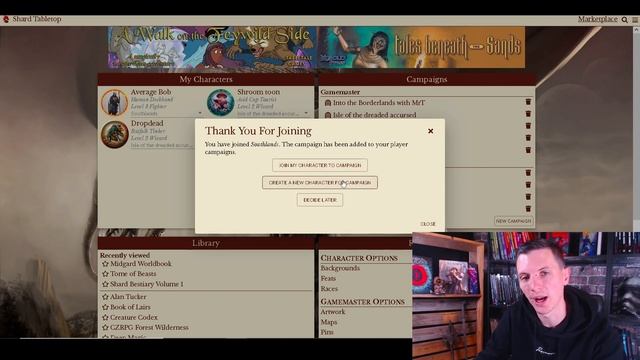This screenshot has width=640, height=360.
Task: Expand Shroom toon's campaign dropdown arrow
Action: pyautogui.click(x=306, y=113)
